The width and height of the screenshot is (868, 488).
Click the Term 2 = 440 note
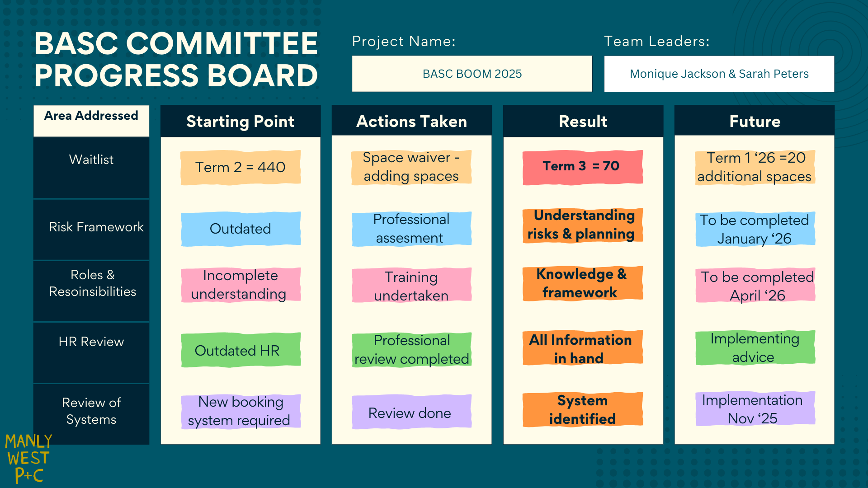pos(241,167)
